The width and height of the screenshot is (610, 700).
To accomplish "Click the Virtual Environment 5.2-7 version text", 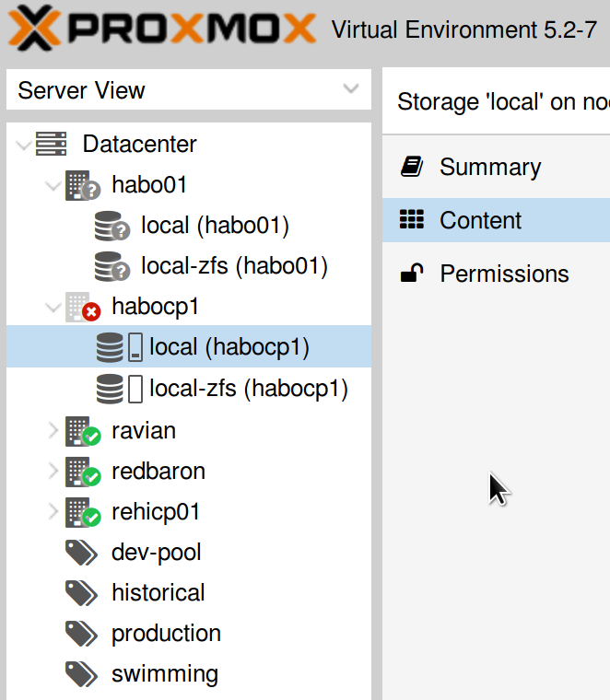I will click(464, 29).
